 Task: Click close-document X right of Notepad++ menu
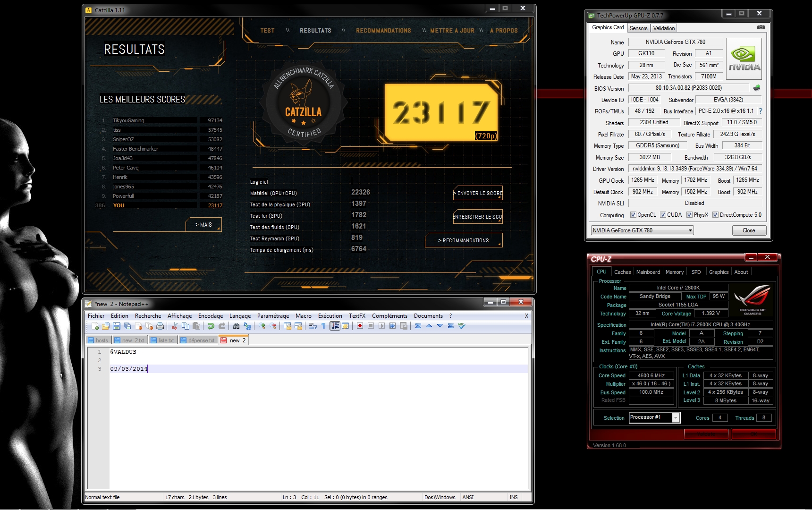tap(526, 316)
